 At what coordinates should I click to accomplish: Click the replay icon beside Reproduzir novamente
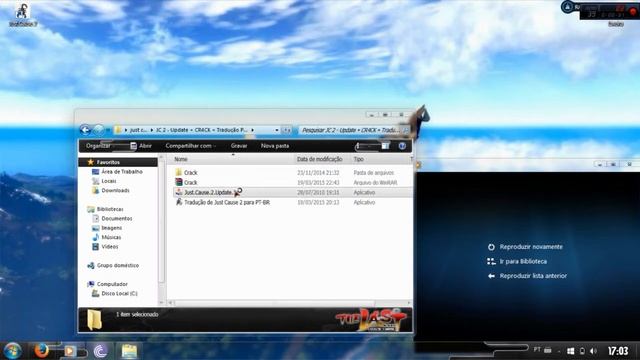pos(491,247)
